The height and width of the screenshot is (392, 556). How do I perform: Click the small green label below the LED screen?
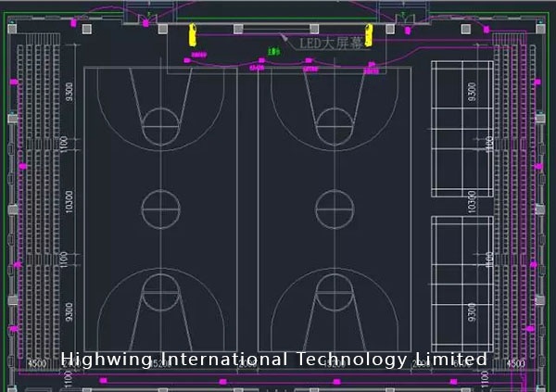point(273,52)
